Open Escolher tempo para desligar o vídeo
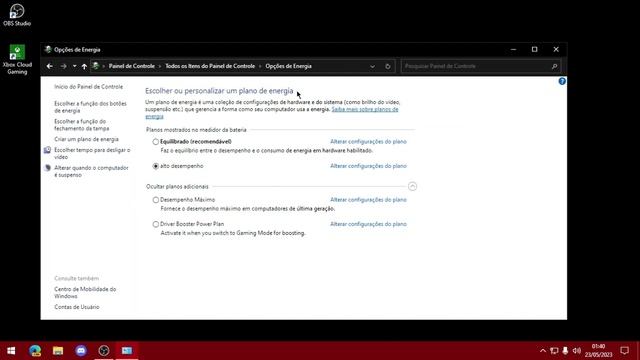The height and width of the screenshot is (360, 640). tap(92, 153)
